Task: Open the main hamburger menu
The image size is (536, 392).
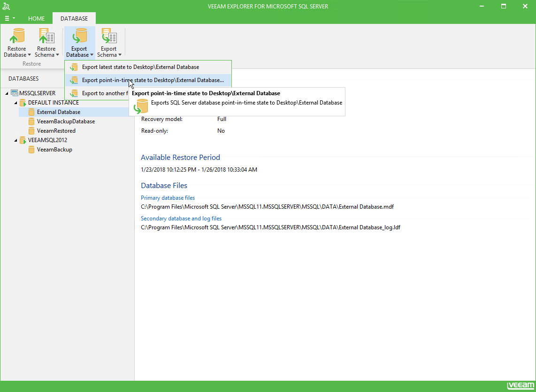Action: (9, 18)
